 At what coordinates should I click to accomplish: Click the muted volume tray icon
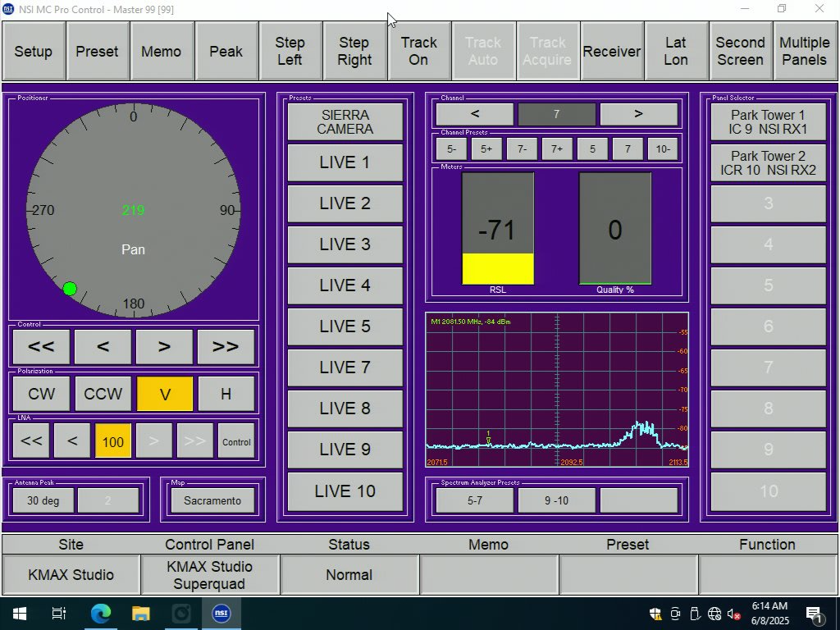734,614
